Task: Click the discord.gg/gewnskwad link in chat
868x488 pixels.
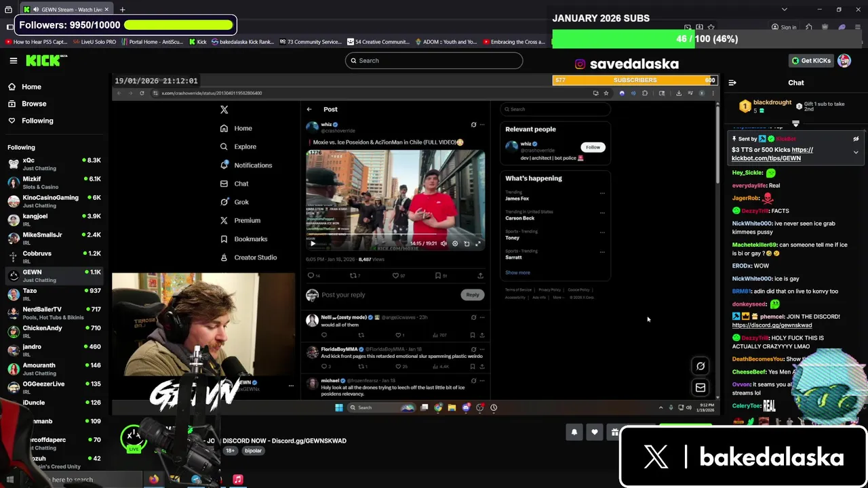Action: tap(772, 325)
